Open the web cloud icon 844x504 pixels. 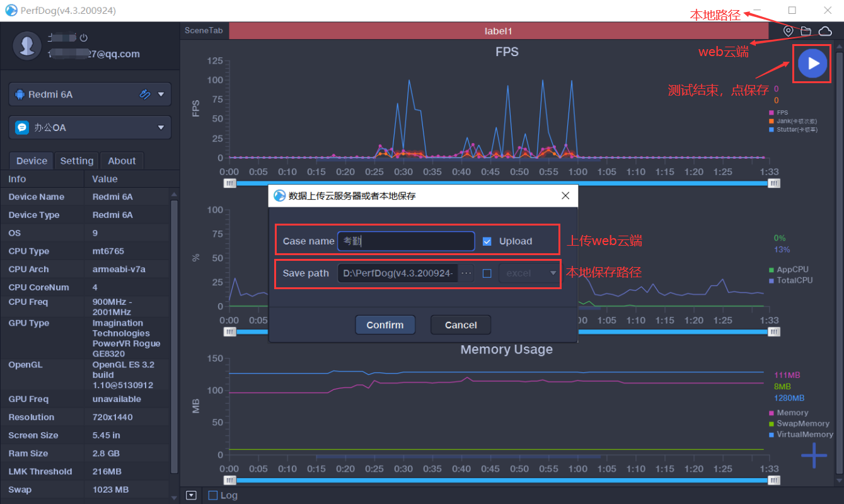click(x=824, y=31)
